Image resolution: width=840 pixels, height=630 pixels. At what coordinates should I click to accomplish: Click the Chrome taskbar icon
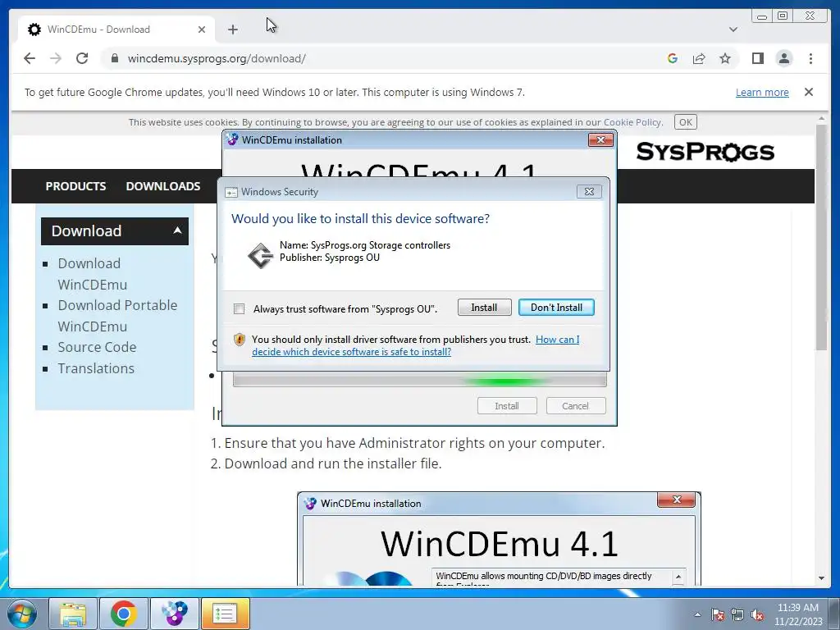(124, 614)
